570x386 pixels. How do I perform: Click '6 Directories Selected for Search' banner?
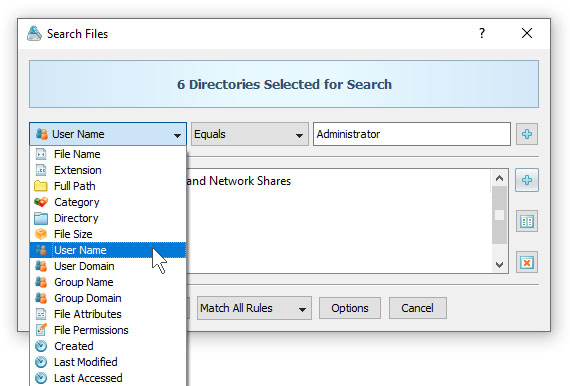pos(284,84)
